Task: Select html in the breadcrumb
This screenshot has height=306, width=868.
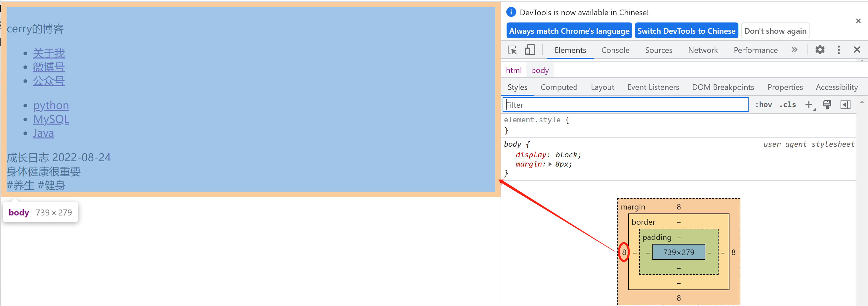Action: [514, 70]
